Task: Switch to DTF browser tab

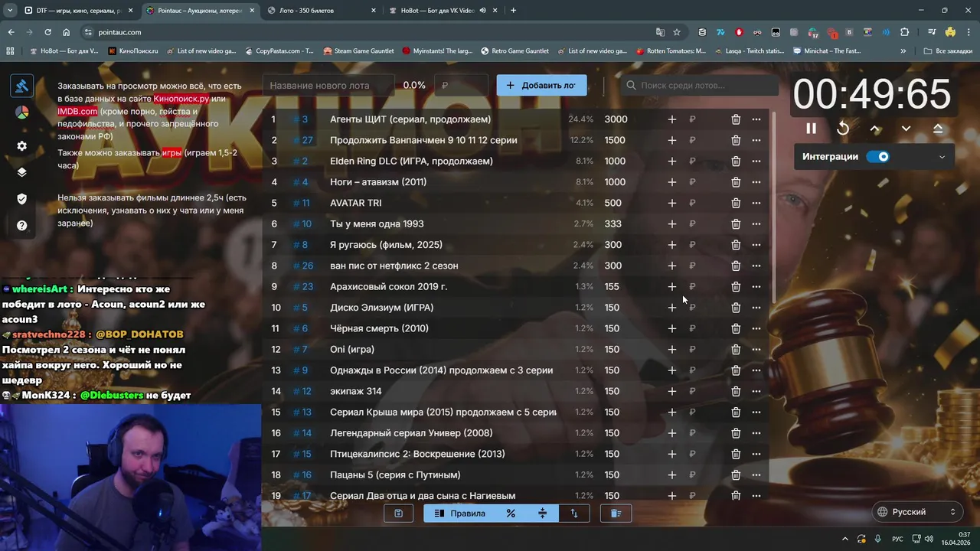Action: 78,11
